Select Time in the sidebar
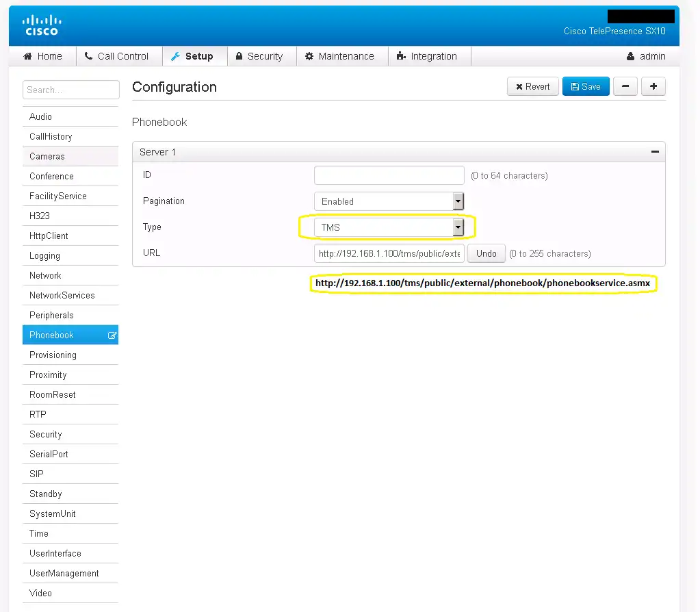The height and width of the screenshot is (612, 700). (70, 534)
